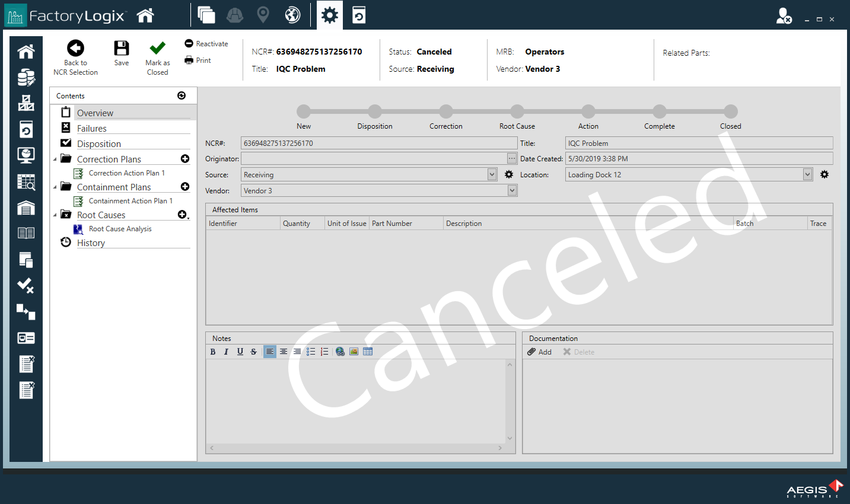850x504 pixels.
Task: Click the Source settings gear
Action: coord(508,174)
